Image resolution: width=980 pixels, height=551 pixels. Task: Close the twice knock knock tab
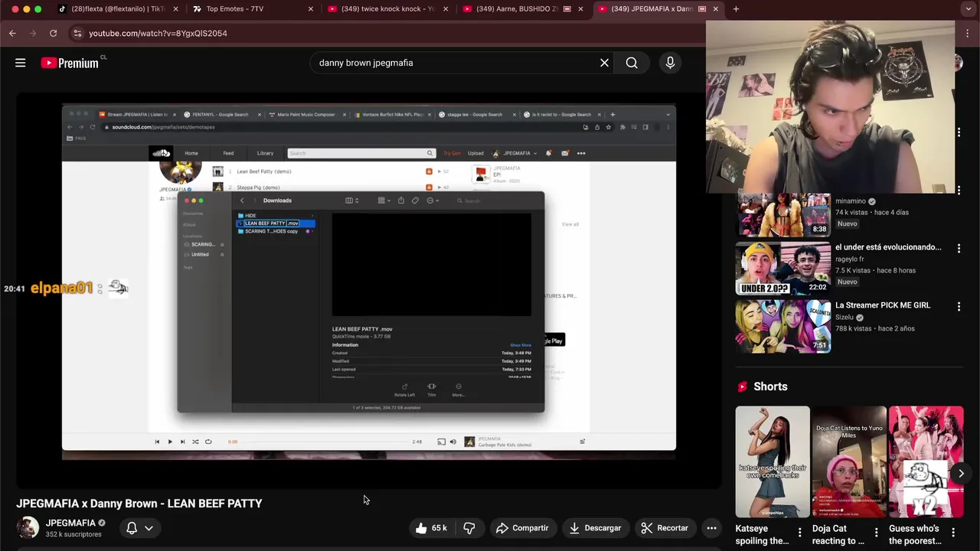(446, 9)
